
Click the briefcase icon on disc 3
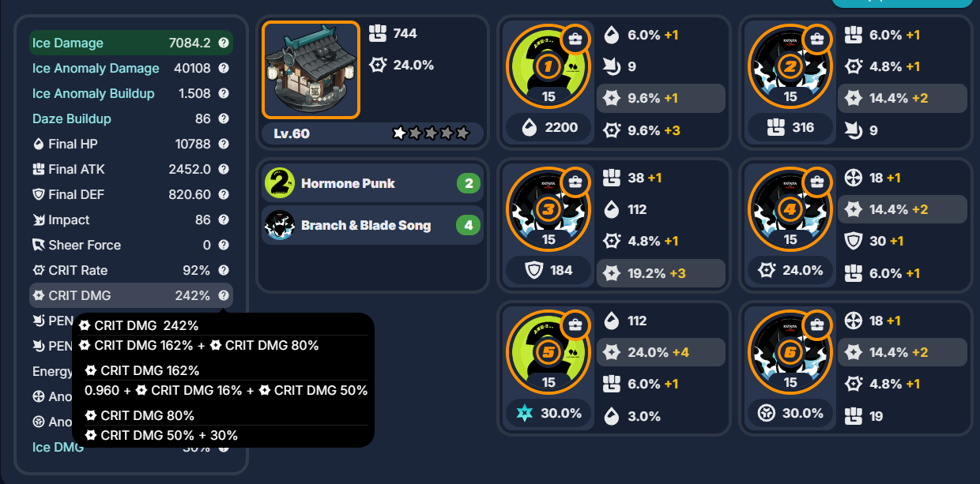click(x=576, y=182)
